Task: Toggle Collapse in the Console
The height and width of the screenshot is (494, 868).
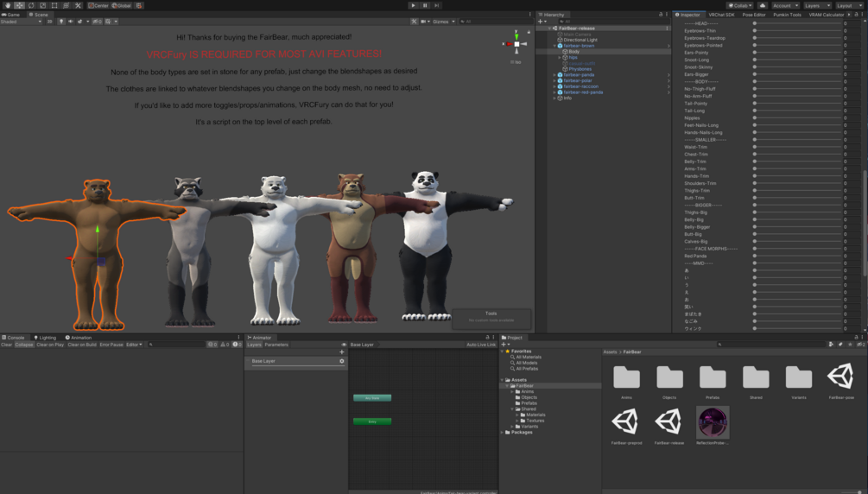Action: (x=24, y=345)
